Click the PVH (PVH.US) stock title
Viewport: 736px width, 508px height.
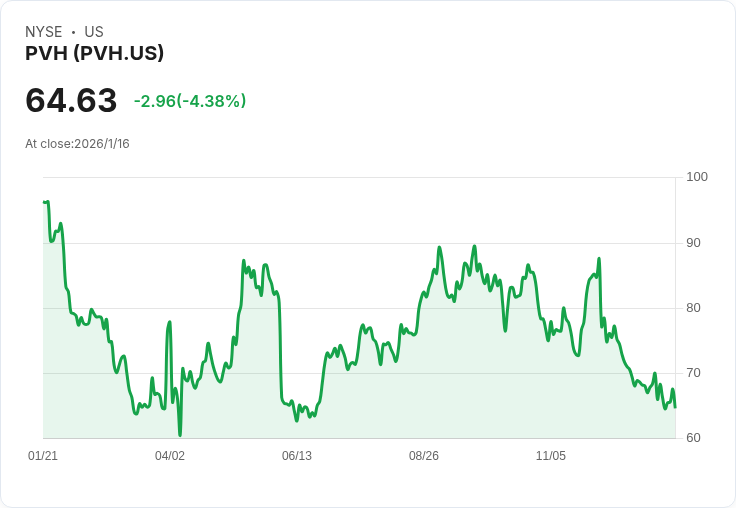tap(94, 53)
